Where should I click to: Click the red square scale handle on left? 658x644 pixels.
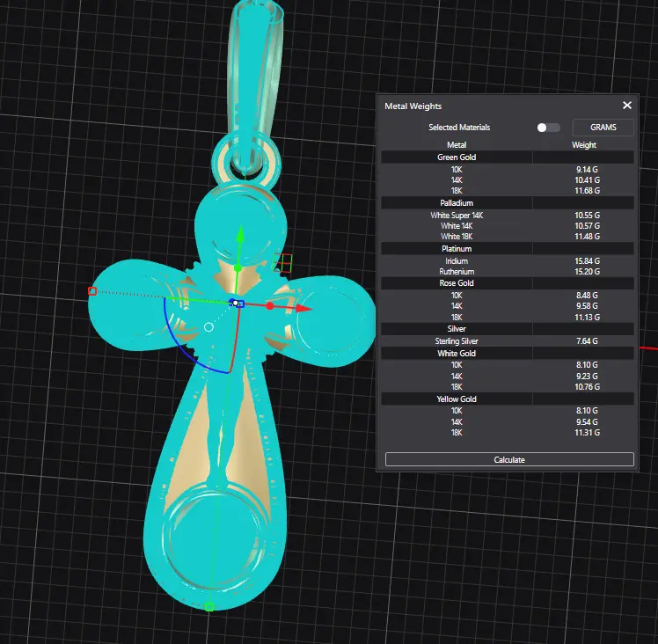point(92,291)
